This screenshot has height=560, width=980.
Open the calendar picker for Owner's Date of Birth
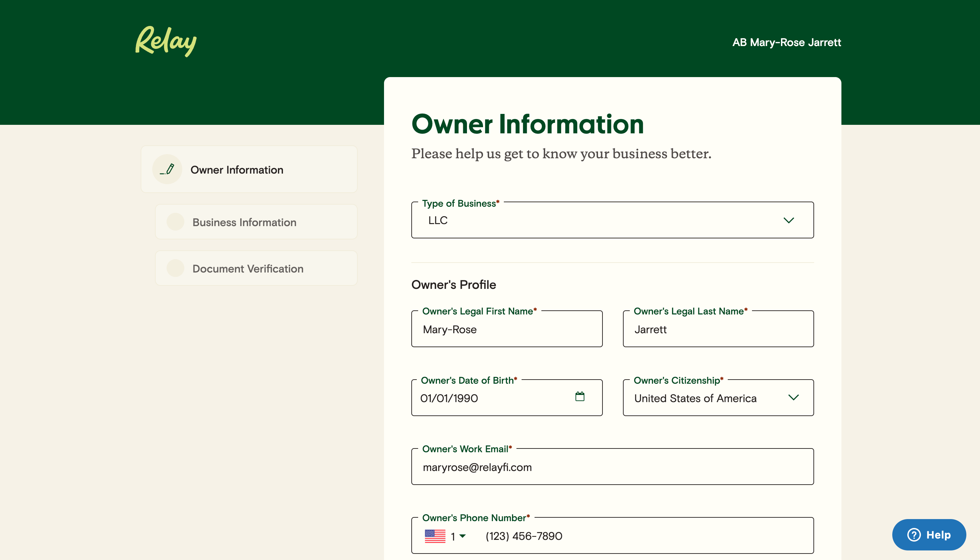click(x=580, y=397)
